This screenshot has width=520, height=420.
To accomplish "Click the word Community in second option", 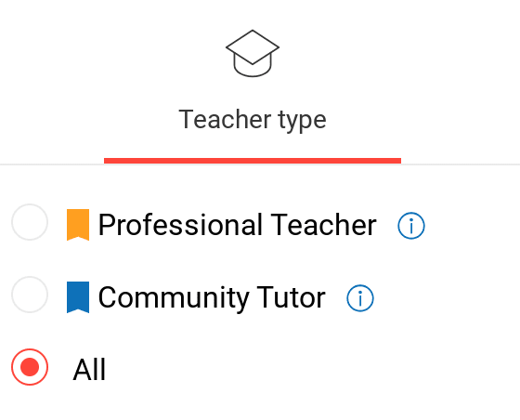I will click(174, 298).
